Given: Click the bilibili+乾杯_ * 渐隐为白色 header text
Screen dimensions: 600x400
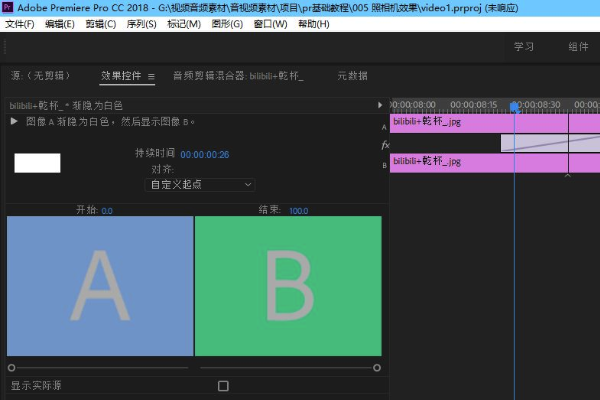Looking at the screenshot, I should (x=66, y=105).
